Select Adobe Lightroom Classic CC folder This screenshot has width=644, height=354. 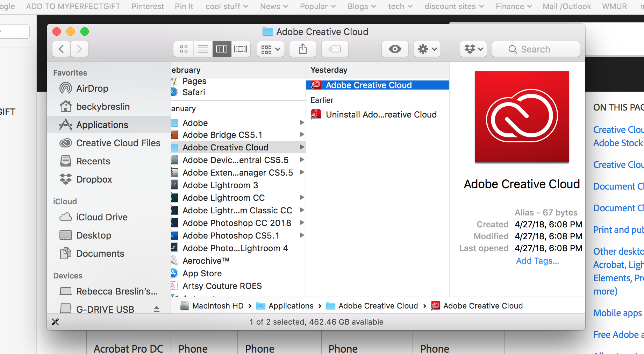[238, 210]
